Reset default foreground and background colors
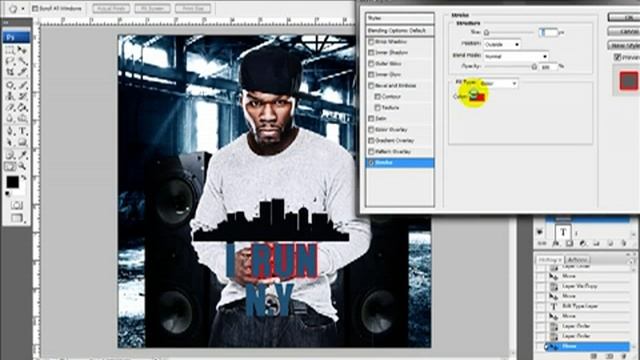This screenshot has height=360, width=640. click(x=8, y=193)
